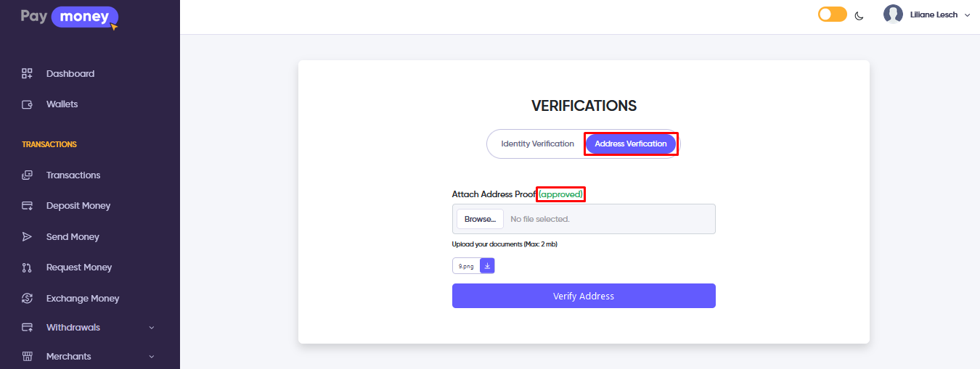Click the Wallets icon in sidebar
Screen dimensions: 980x369
pos(28,104)
